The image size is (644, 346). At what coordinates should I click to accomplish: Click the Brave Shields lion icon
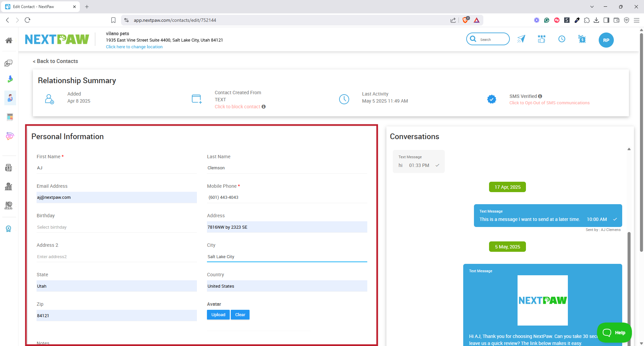point(466,20)
